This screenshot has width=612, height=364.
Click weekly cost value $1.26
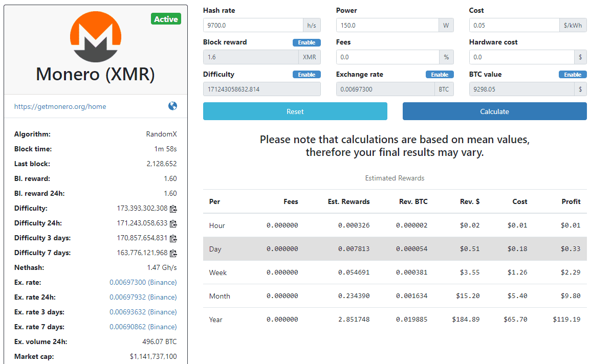tap(517, 272)
